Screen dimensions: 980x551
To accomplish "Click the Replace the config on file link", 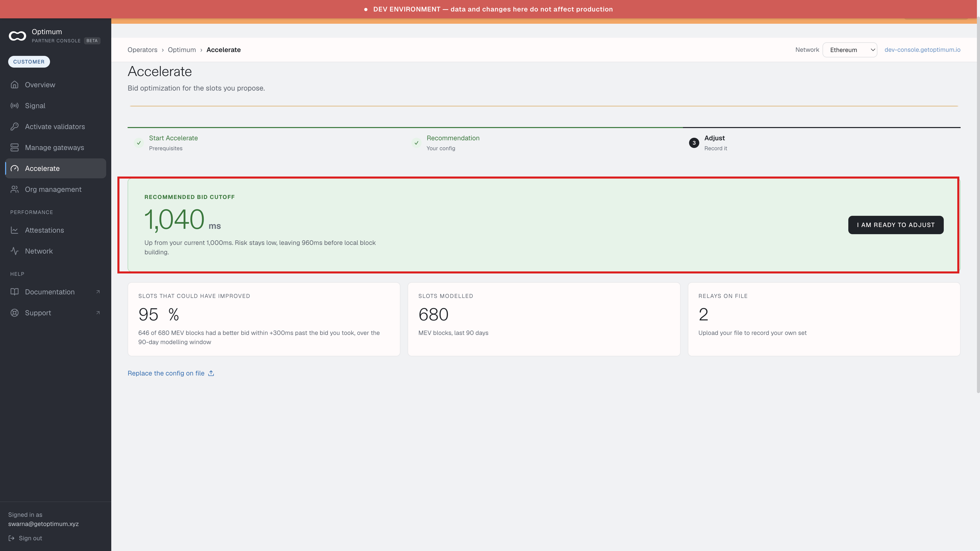I will pos(171,373).
